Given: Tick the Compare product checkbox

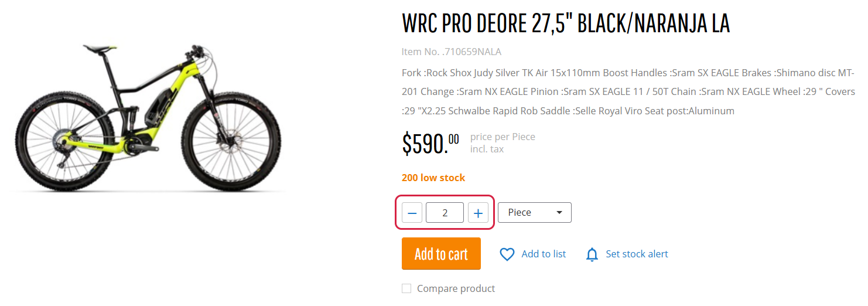Looking at the screenshot, I should pos(406,288).
